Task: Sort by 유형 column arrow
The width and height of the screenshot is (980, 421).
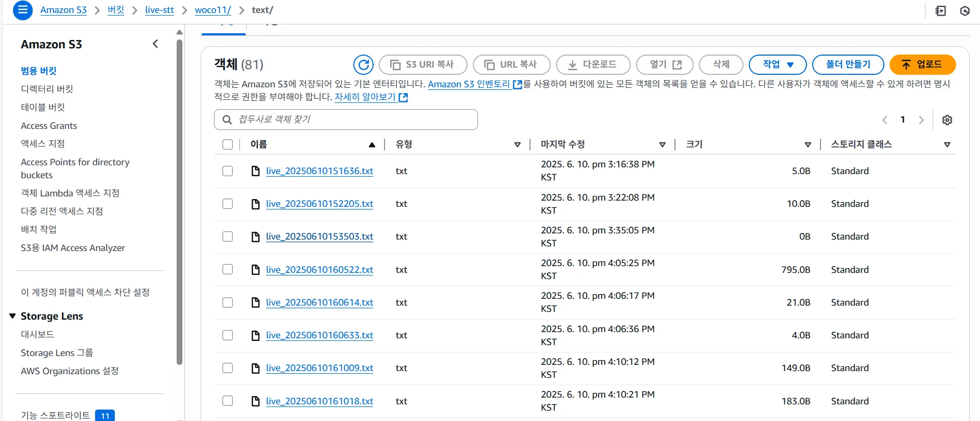Action: click(x=517, y=144)
